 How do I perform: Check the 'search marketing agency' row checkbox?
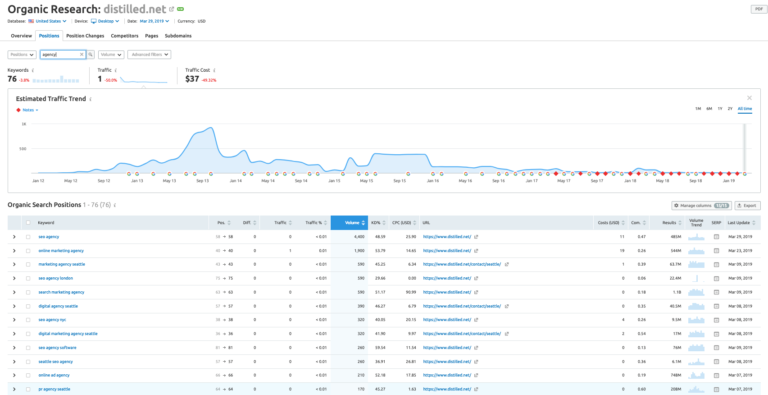28,292
